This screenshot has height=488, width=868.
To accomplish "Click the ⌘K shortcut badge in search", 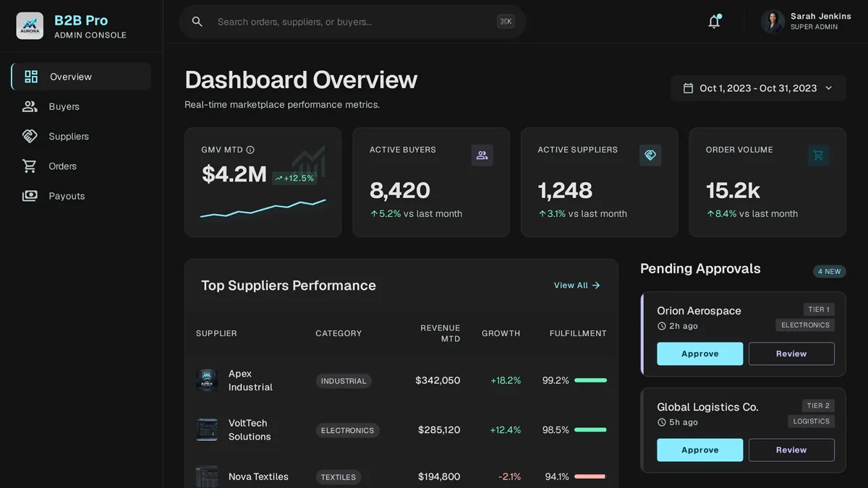I will click(506, 22).
